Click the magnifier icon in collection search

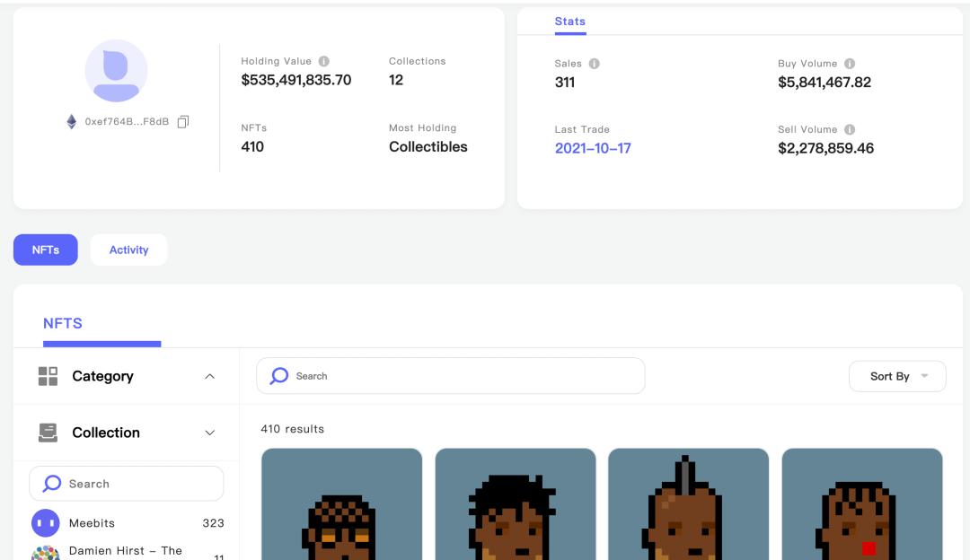52,484
